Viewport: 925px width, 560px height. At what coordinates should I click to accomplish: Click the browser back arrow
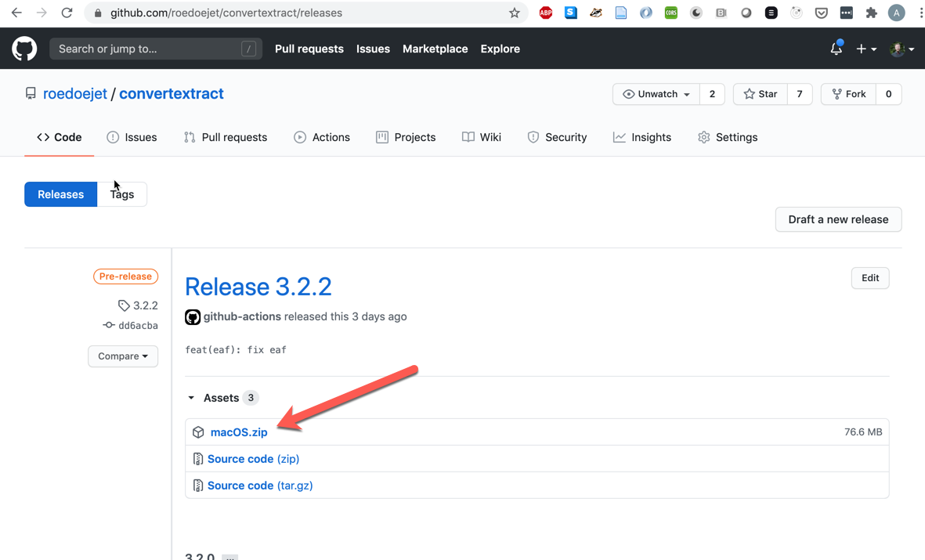pos(16,13)
